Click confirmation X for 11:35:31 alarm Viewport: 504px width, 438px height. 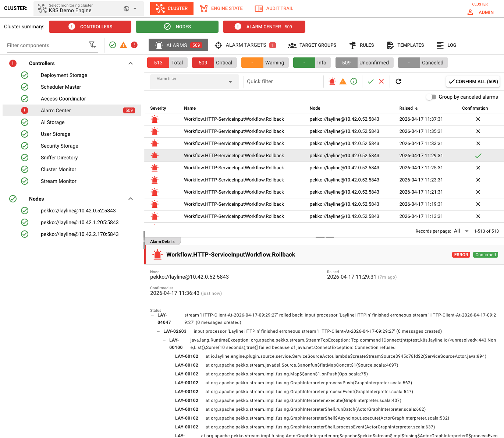click(x=478, y=131)
